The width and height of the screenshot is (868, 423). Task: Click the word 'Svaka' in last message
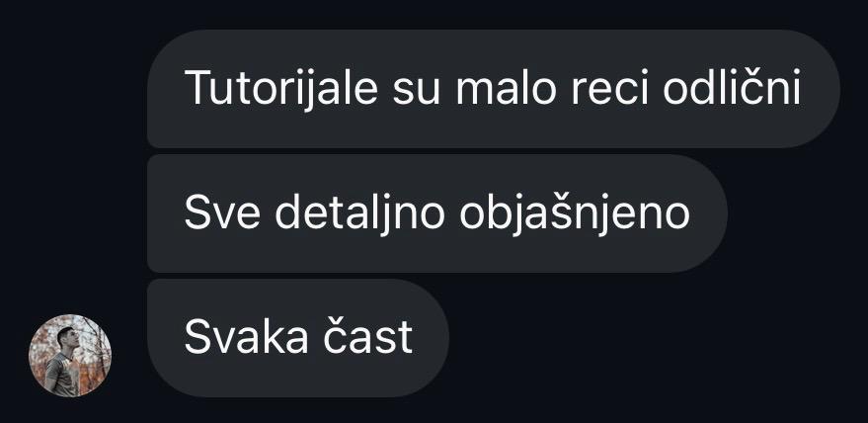coord(246,336)
